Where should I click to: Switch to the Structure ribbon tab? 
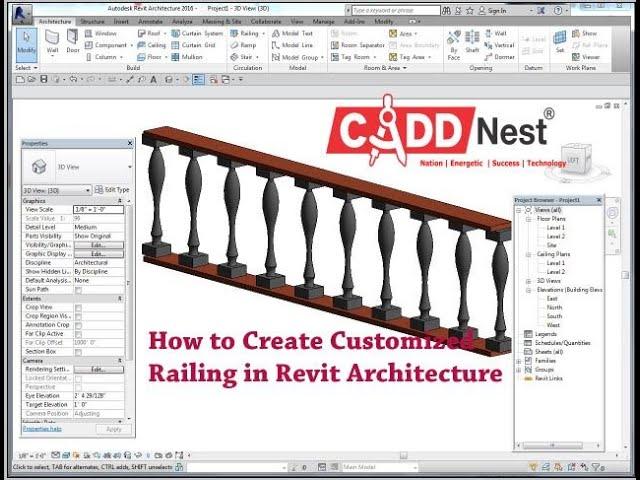point(92,22)
